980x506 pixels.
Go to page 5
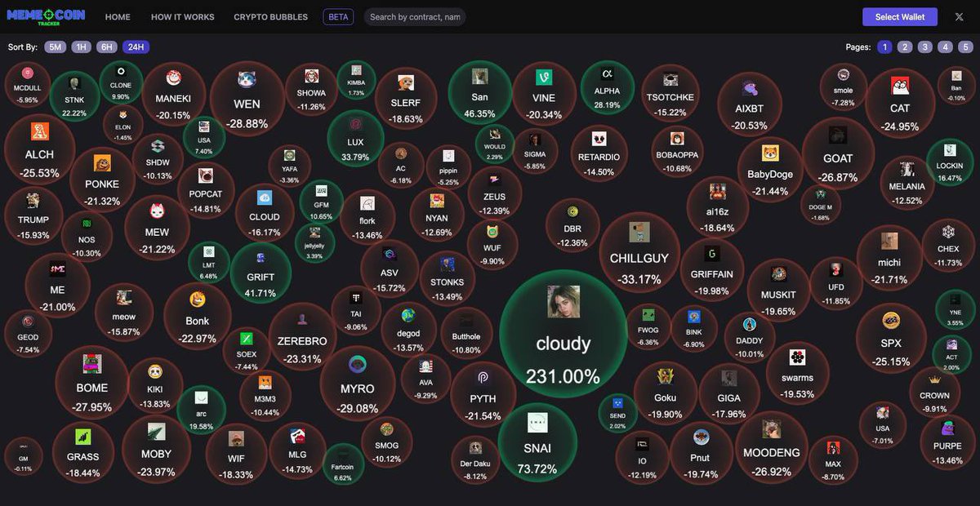click(x=966, y=47)
